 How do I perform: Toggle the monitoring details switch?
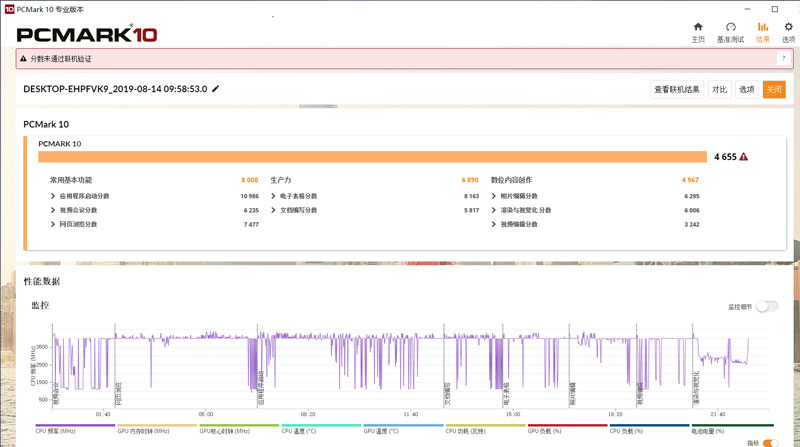[x=767, y=306]
